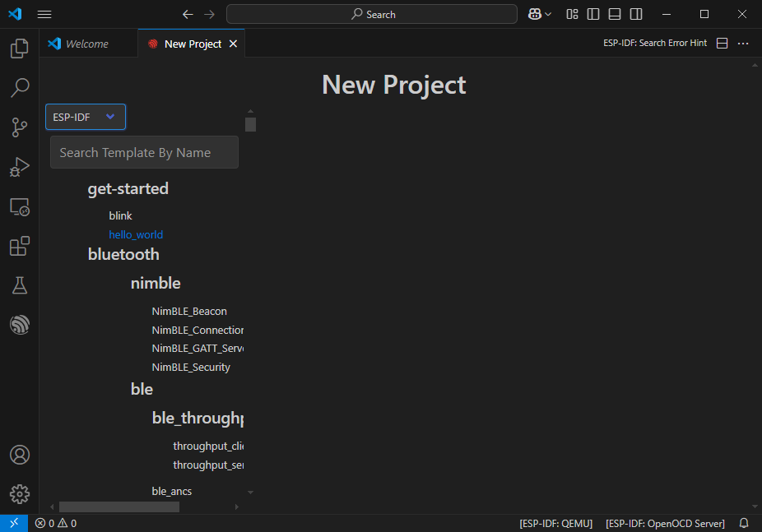Viewport: 762px width, 532px height.
Task: Open the remote window indicator
Action: 14,523
